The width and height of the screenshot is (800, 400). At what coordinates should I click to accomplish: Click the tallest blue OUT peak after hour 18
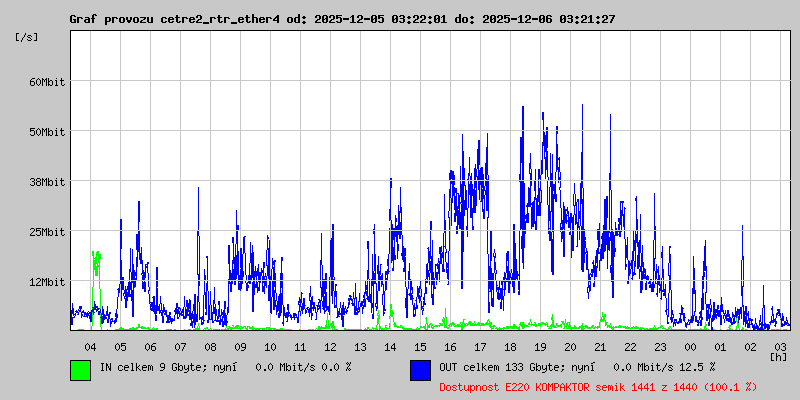coord(523,108)
